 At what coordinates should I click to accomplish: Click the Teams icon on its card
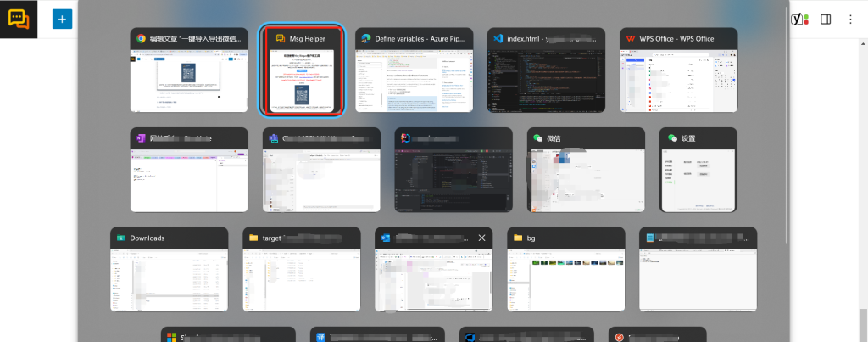(274, 138)
